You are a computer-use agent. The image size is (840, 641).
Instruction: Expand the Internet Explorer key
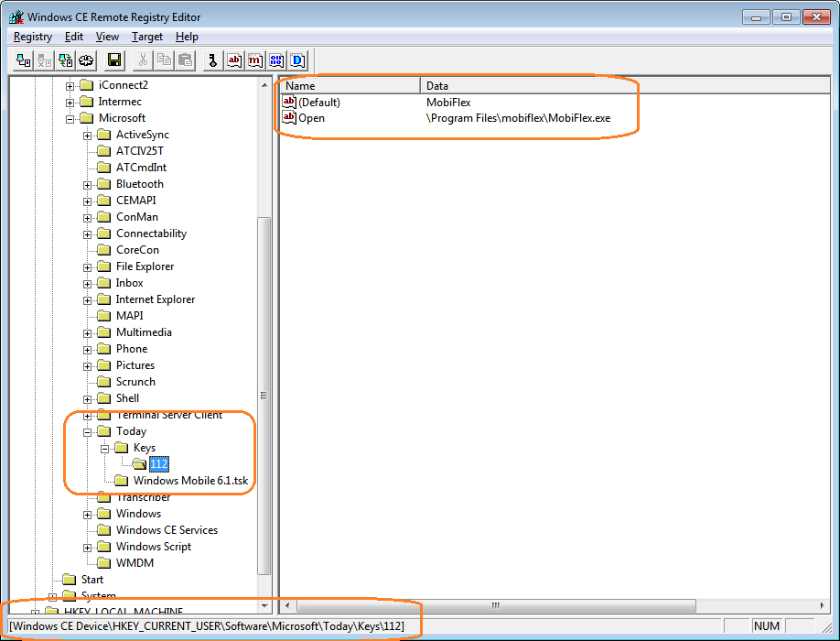[87, 300]
